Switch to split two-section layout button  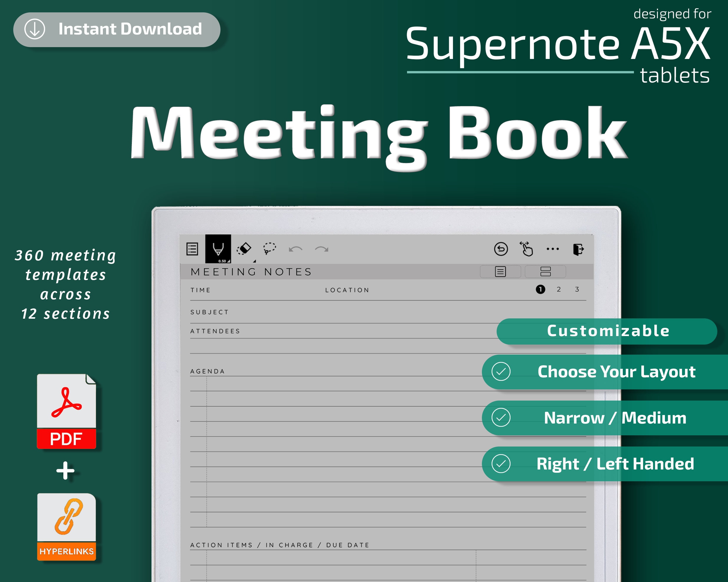(x=546, y=272)
